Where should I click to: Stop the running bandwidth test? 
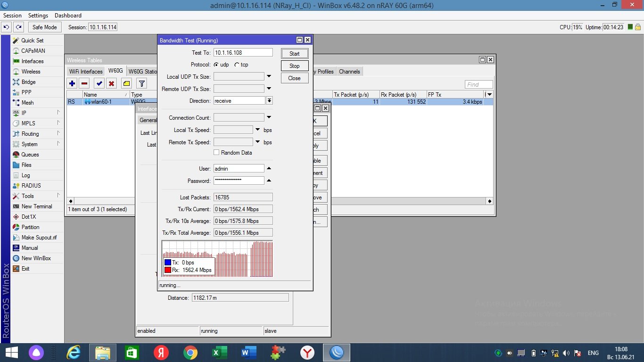pyautogui.click(x=294, y=66)
